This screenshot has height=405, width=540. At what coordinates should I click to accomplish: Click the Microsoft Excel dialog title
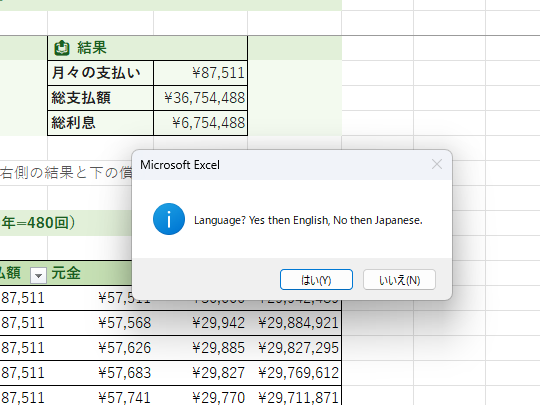click(x=180, y=165)
